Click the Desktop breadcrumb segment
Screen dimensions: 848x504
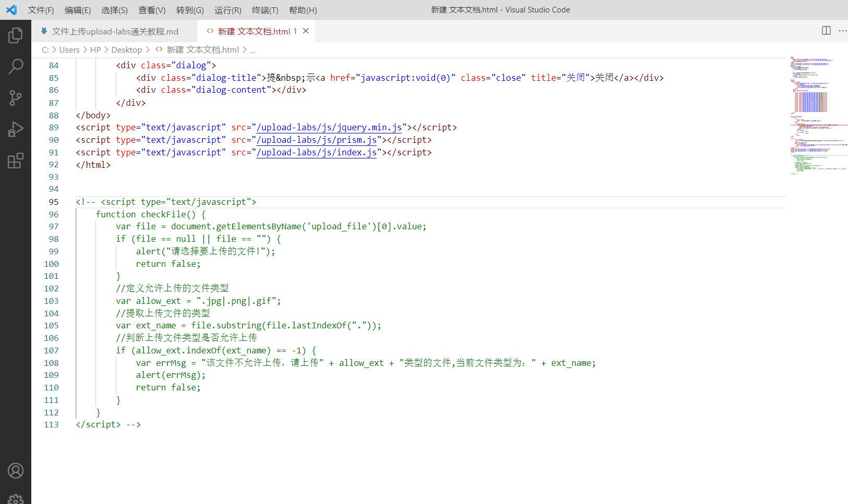click(127, 50)
